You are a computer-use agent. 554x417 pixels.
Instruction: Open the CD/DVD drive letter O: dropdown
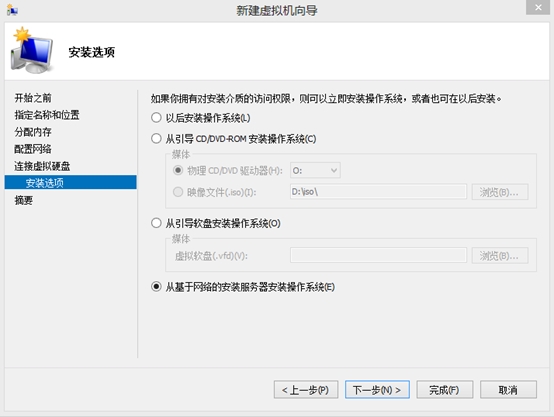click(315, 170)
